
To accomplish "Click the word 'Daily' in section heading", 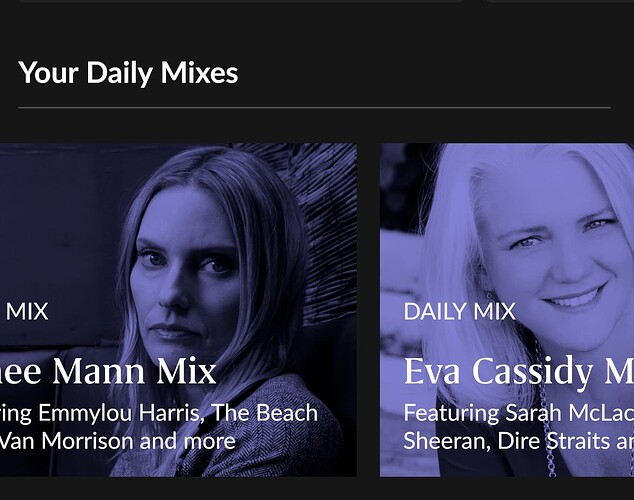I will coord(120,74).
